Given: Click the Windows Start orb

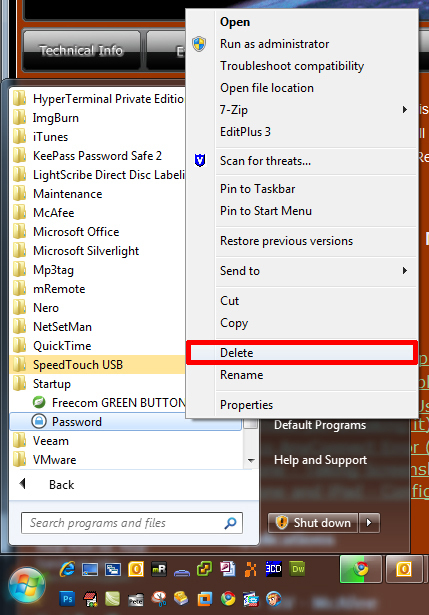Looking at the screenshot, I should tap(27, 585).
